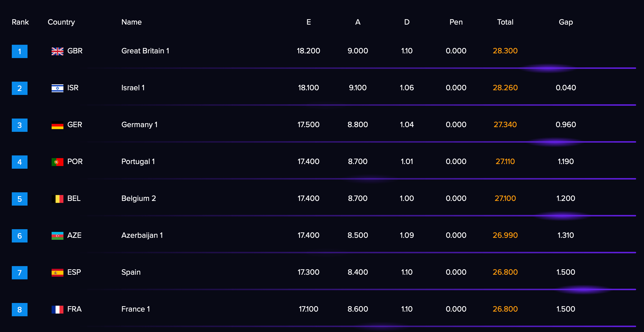The height and width of the screenshot is (332, 644).
Task: Open the Azerbaijan 1 team name
Action: tap(142, 235)
